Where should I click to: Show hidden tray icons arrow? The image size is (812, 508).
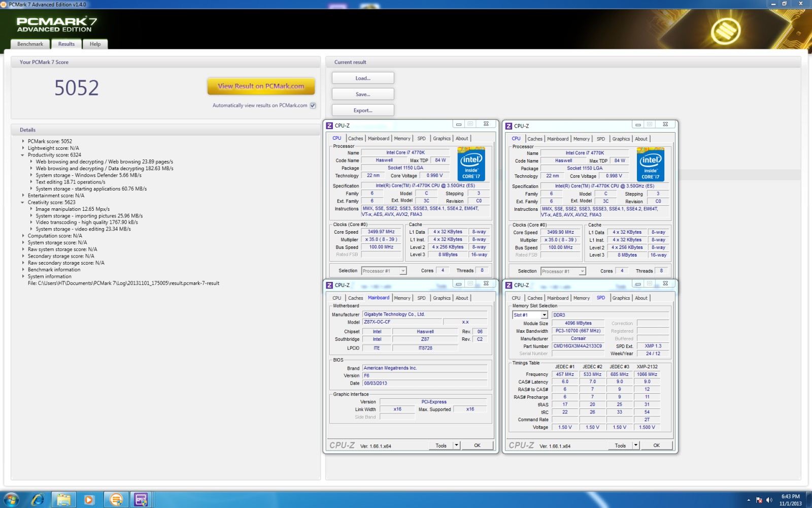click(x=749, y=500)
